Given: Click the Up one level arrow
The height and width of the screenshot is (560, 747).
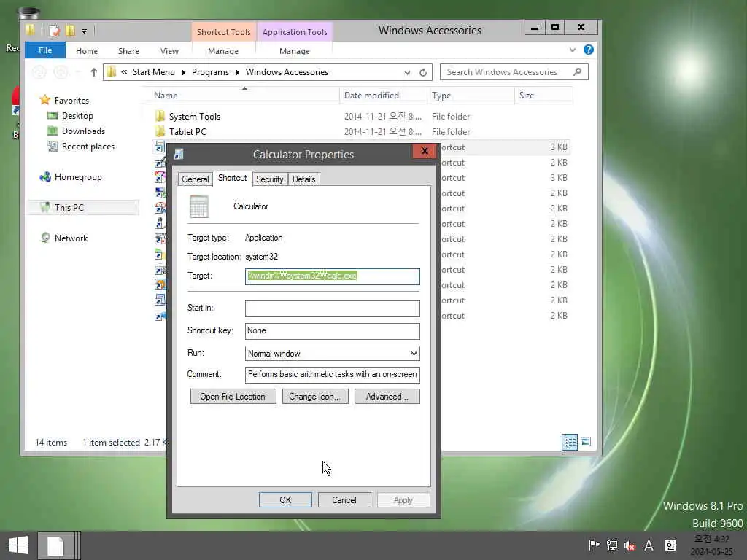Looking at the screenshot, I should pos(93,72).
